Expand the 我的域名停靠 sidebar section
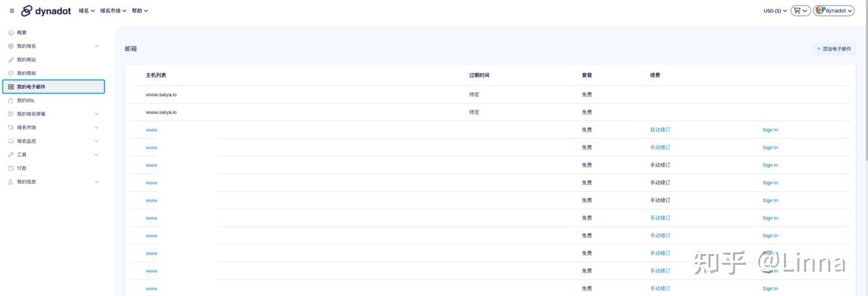The image size is (868, 296). coord(96,114)
